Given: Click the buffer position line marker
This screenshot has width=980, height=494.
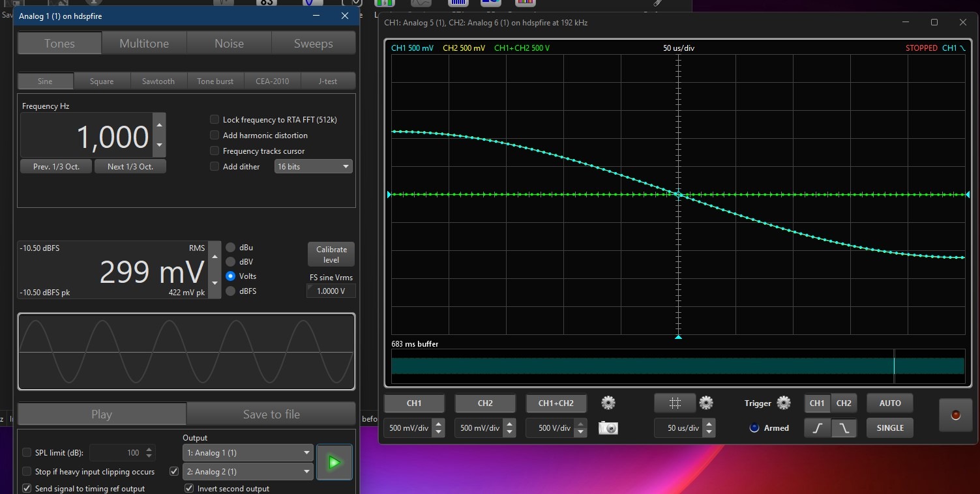Looking at the screenshot, I should click(894, 366).
